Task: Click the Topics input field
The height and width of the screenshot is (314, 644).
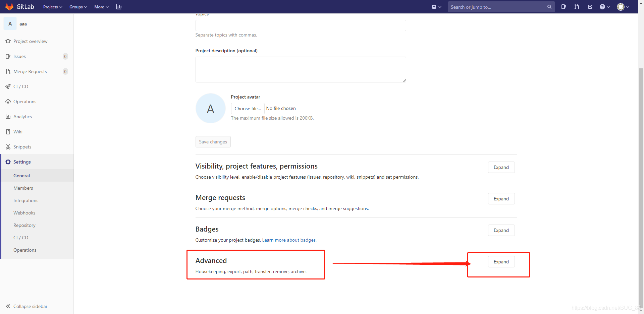Action: point(301,25)
